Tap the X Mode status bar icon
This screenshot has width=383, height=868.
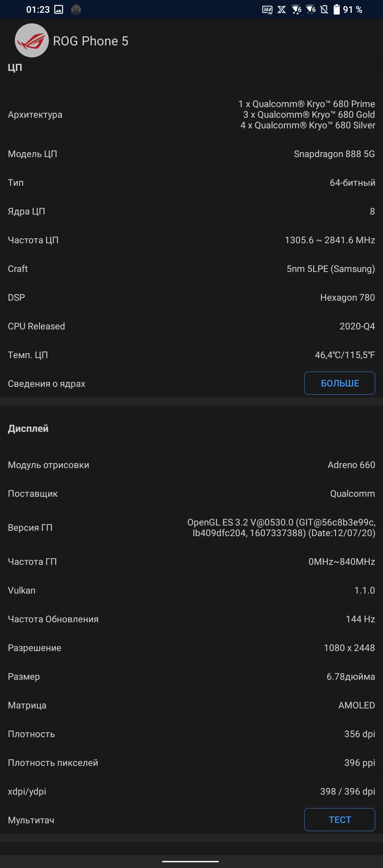click(282, 10)
